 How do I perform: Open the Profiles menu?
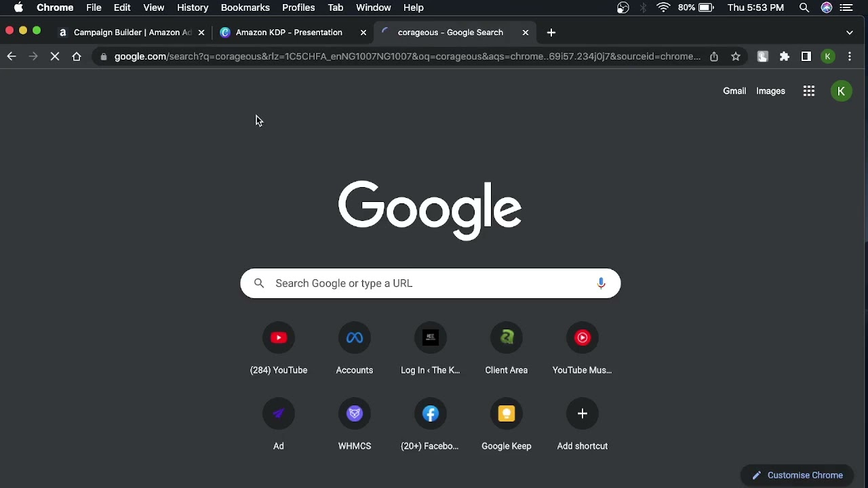pyautogui.click(x=298, y=7)
